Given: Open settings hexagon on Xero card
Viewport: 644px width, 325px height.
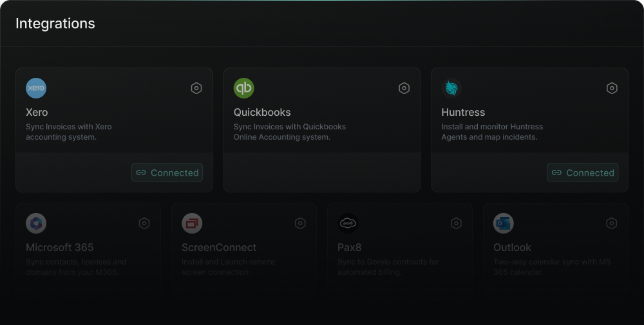Looking at the screenshot, I should (196, 88).
